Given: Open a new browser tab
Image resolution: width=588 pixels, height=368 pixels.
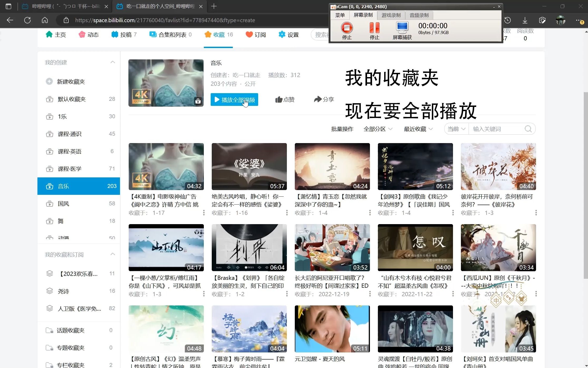Looking at the screenshot, I should pyautogui.click(x=214, y=6).
